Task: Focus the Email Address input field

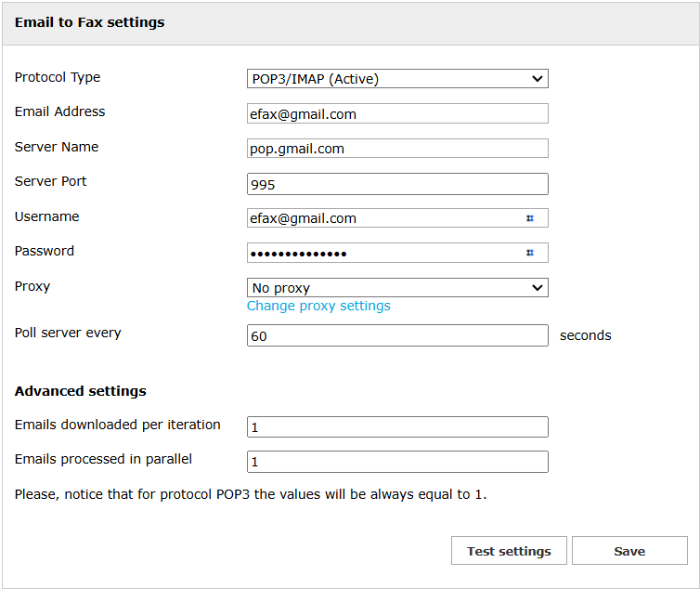Action: pos(397,113)
